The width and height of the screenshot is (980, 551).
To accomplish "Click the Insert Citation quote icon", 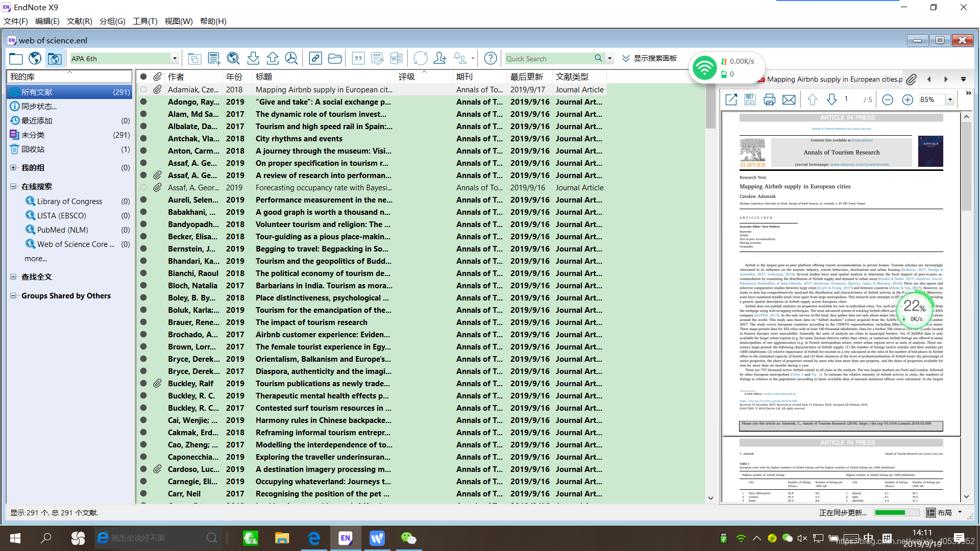I will [x=358, y=59].
